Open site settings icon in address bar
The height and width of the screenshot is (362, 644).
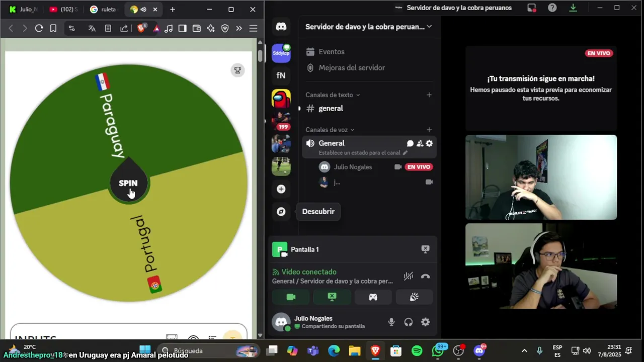[71, 28]
